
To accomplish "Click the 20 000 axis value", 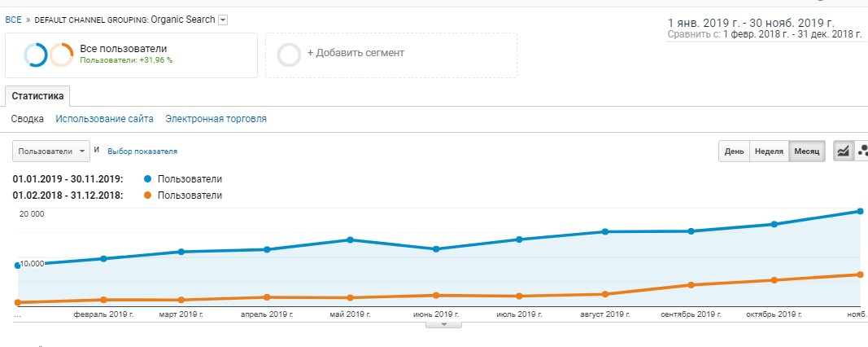I will pos(32,214).
